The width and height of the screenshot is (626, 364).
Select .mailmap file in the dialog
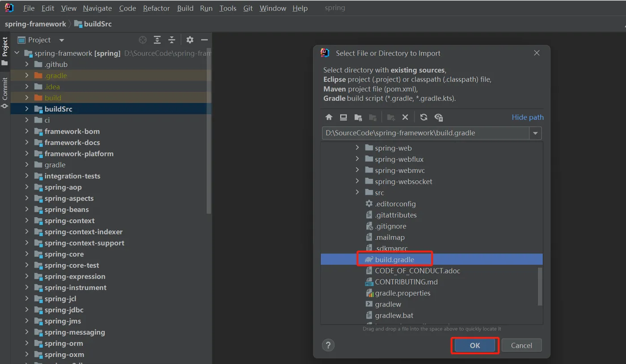[390, 237]
